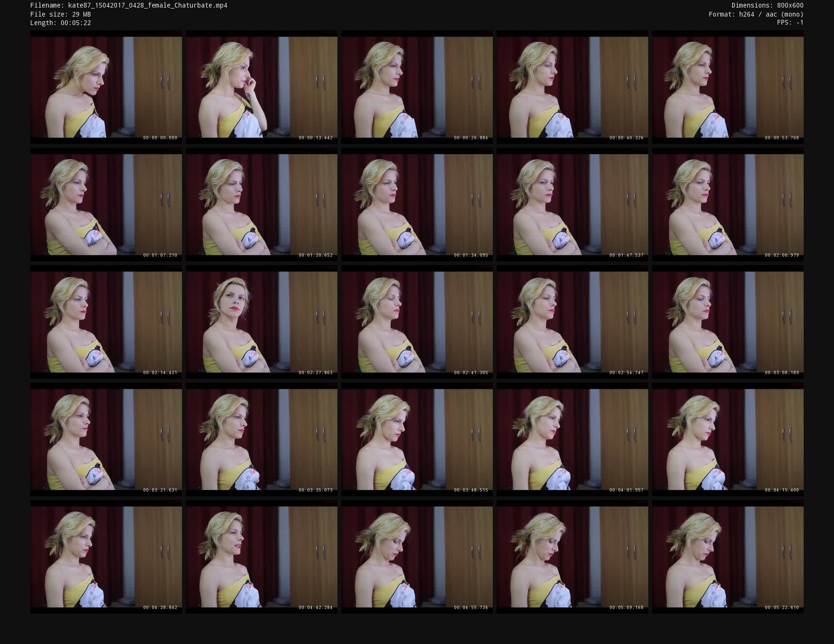This screenshot has height=644, width=834.
Task: Click the frame at 00:05:09.168
Action: point(572,557)
